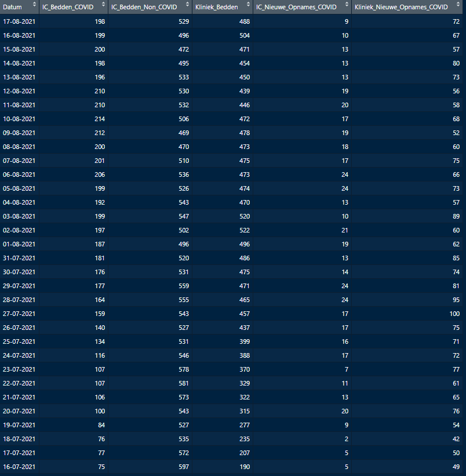466x476 pixels.
Task: Select the date cell 21-07-2021
Action: pyautogui.click(x=19, y=397)
